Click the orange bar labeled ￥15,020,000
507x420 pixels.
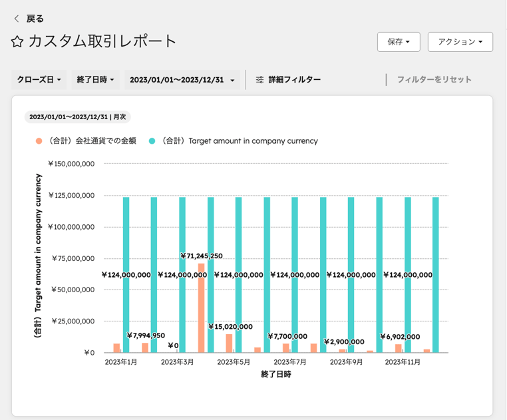point(229,343)
